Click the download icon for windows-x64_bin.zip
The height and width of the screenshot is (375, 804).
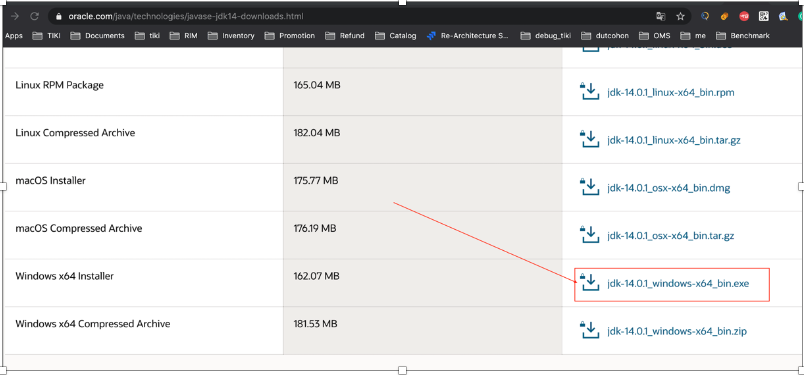point(589,331)
